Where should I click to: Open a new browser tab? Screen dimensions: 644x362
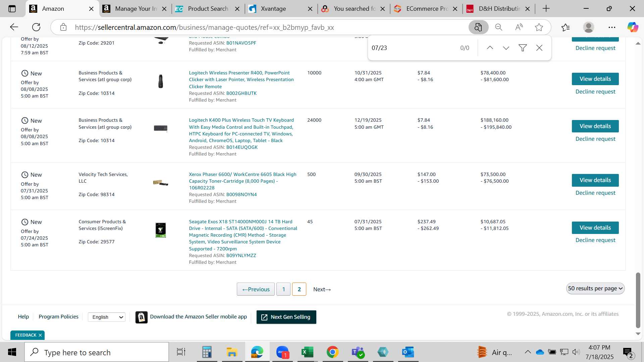click(546, 9)
